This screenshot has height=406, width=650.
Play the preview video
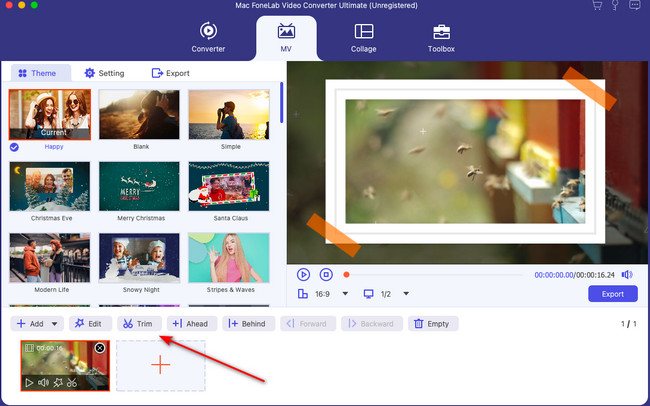tap(303, 275)
